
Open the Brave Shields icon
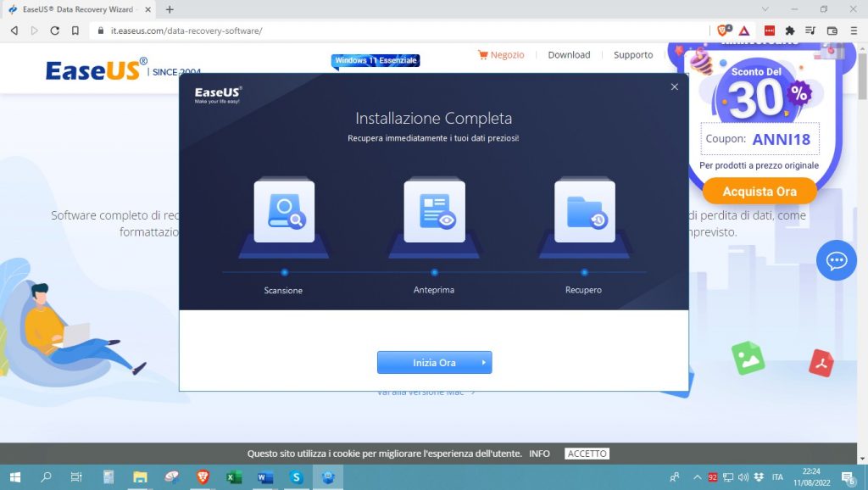coord(723,30)
